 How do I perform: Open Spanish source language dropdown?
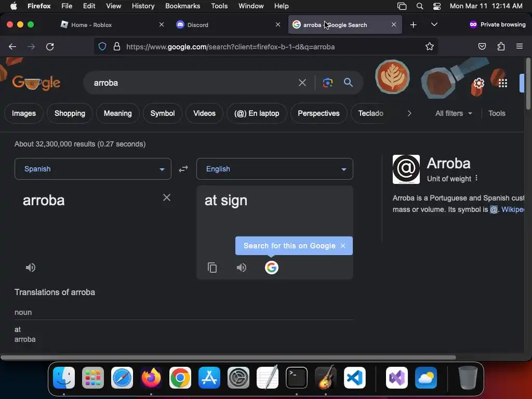93,169
